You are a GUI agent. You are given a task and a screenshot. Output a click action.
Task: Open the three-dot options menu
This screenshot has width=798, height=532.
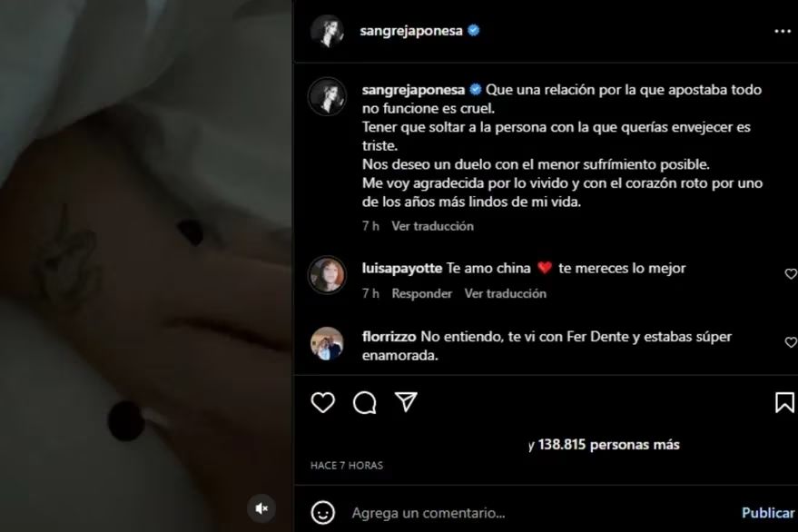pyautogui.click(x=783, y=32)
